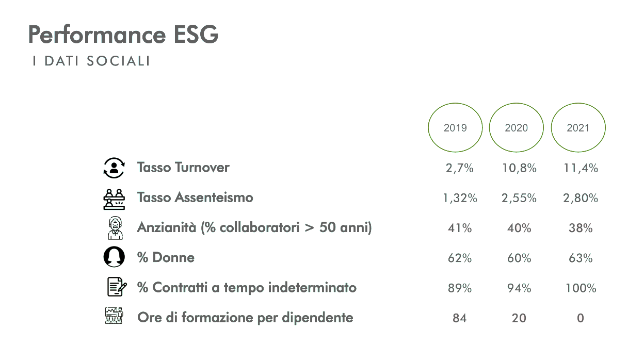This screenshot has height=362, width=644.
Task: Click the 84 training hours value
Action: [x=459, y=318]
